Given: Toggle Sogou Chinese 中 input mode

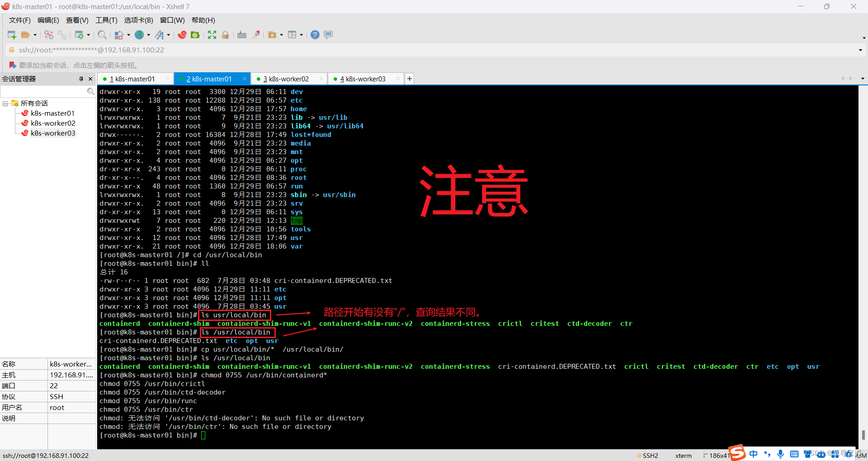Looking at the screenshot, I should point(753,454).
